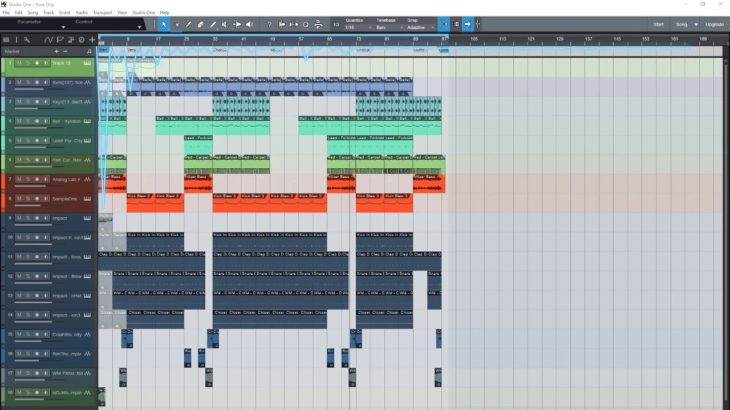Click the flag marker track icon

tap(60, 40)
